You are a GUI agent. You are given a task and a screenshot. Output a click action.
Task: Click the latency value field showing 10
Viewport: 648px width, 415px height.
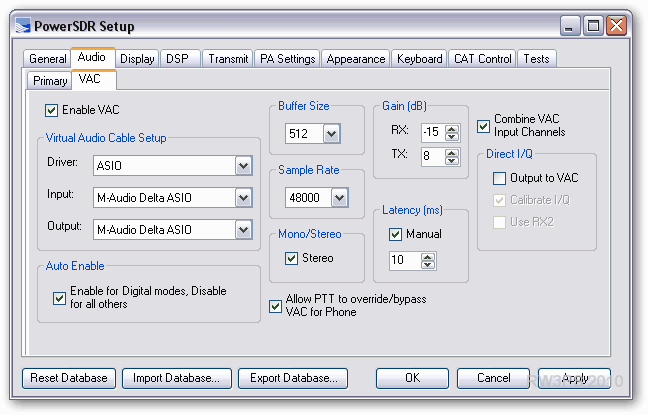(405, 261)
